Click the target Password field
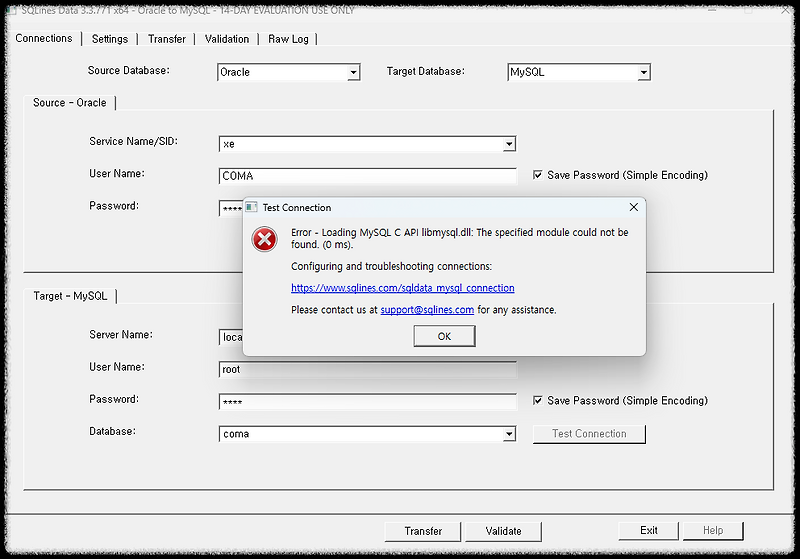 (x=367, y=402)
